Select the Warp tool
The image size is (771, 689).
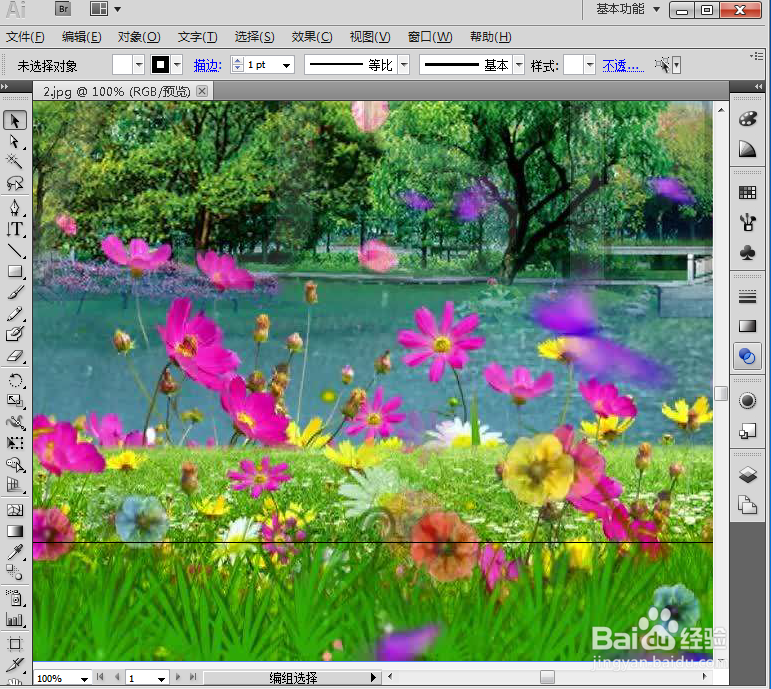[15, 422]
